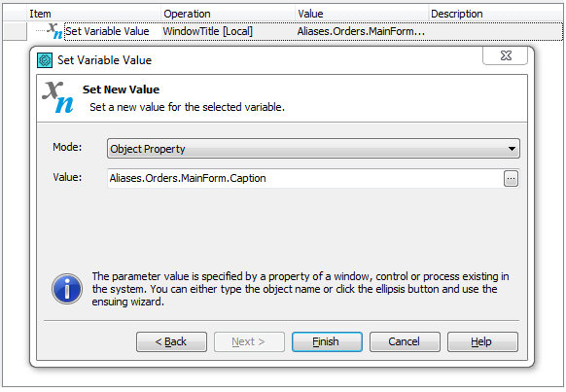Click the large Xn variable icon in header
Image resolution: width=566 pixels, height=392 pixels.
pos(57,97)
